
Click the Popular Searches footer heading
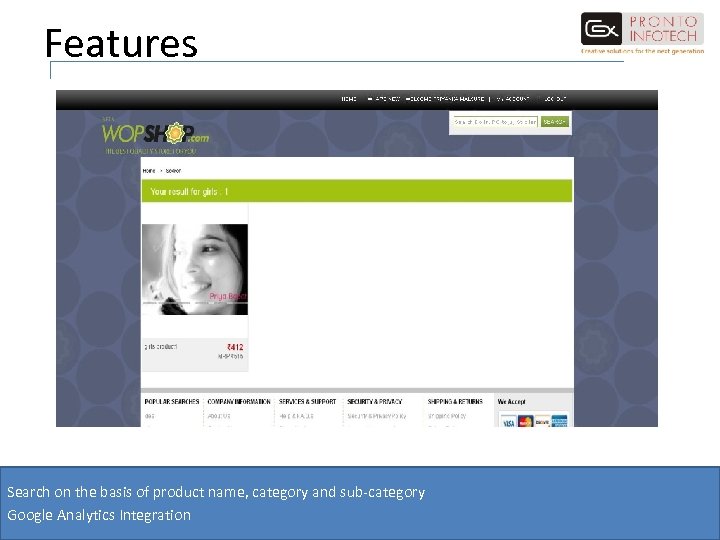[172, 401]
